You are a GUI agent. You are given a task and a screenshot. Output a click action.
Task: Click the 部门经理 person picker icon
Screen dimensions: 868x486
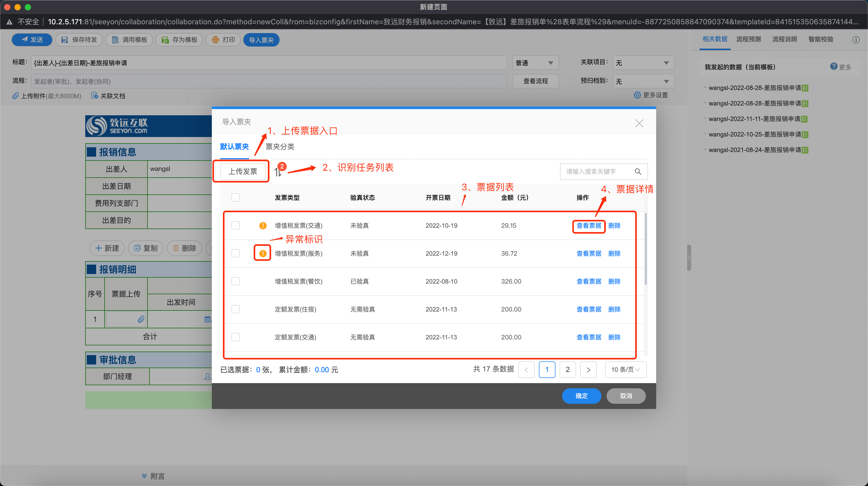[207, 376]
